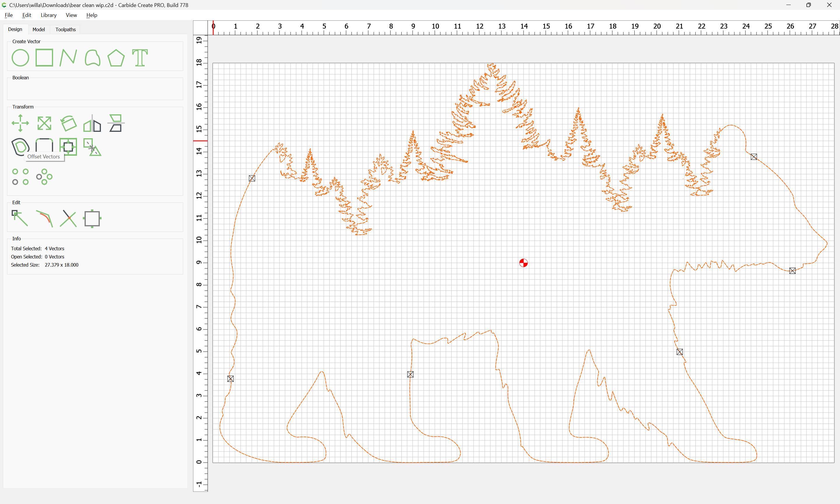Switch to the Design tab
840x504 pixels.
click(x=15, y=29)
